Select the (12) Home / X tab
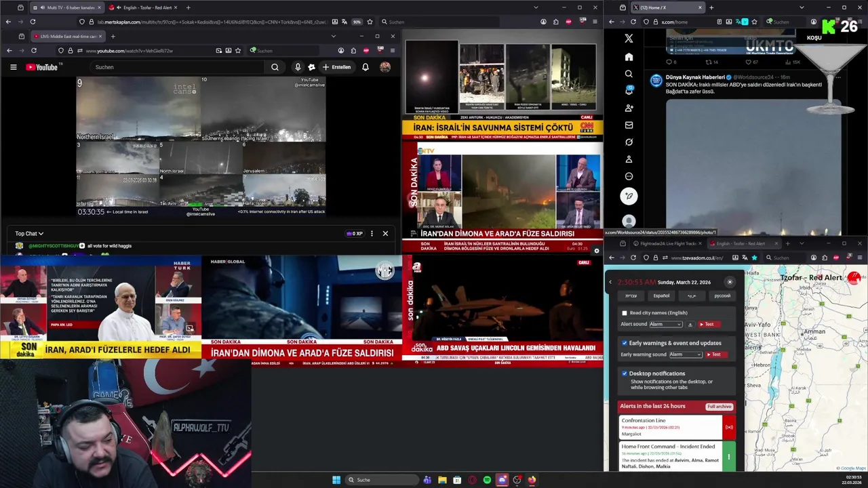 (x=667, y=7)
